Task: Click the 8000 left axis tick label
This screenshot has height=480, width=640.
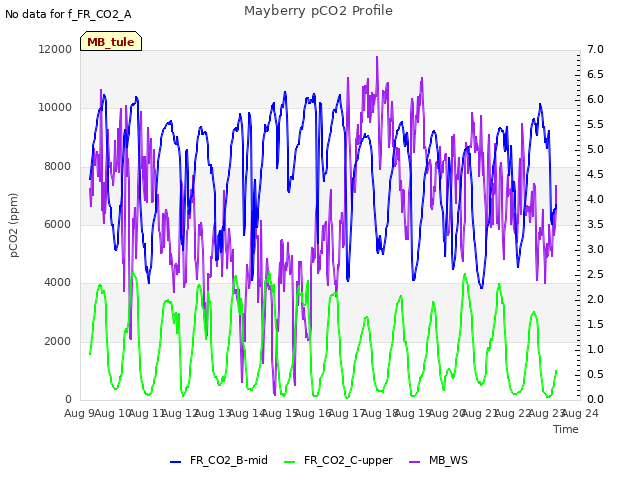Action: (x=58, y=167)
